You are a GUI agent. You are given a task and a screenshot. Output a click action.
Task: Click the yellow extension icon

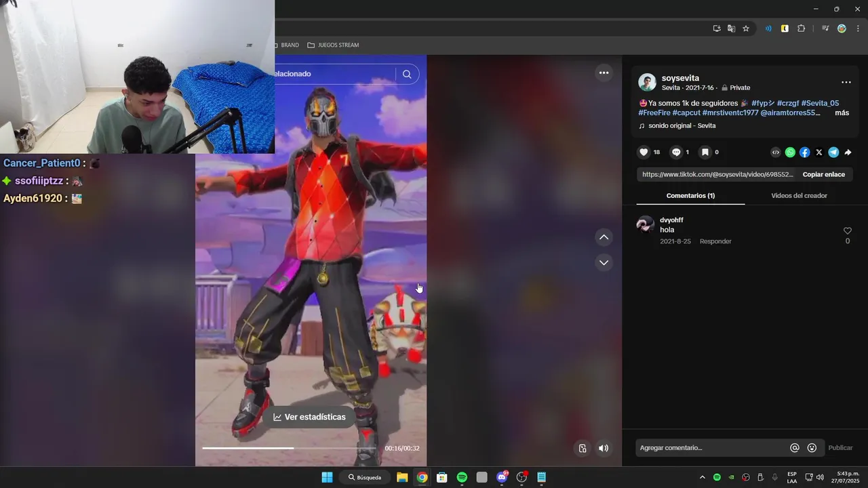tap(785, 28)
